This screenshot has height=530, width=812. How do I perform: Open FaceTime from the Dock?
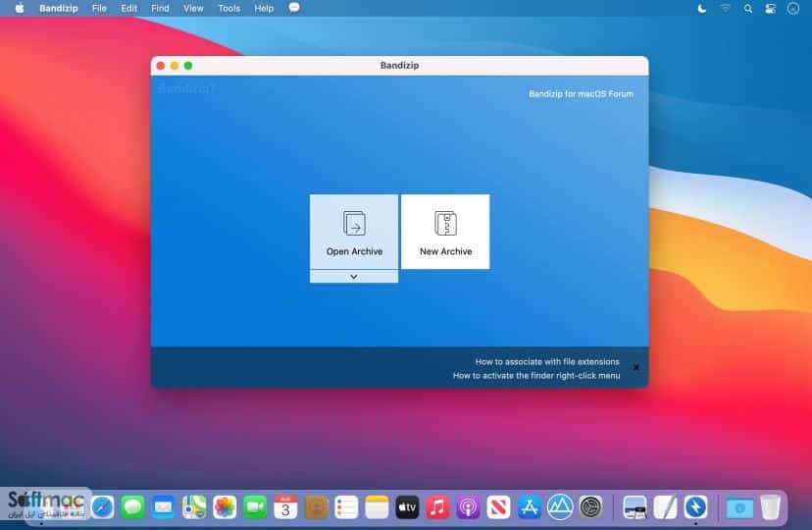[255, 507]
